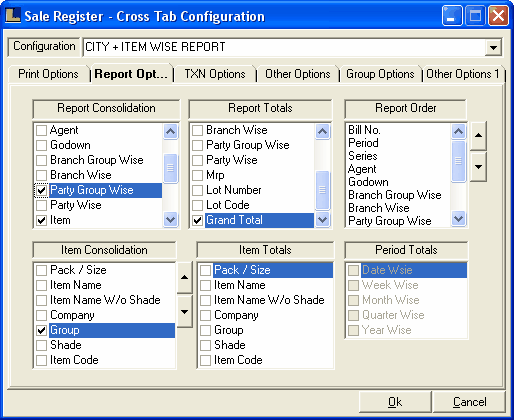Check Godown in Report Consolidation

41,145
